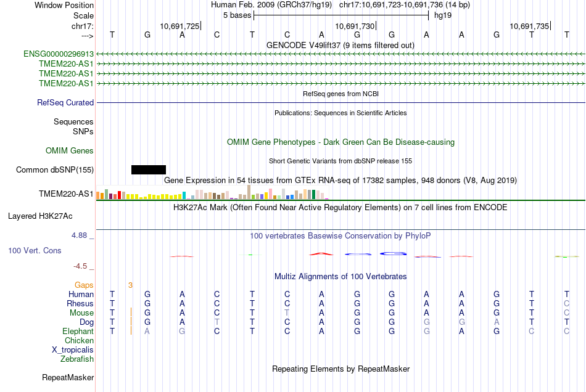
Task: Open Gene Expression in 54 tissues title
Action: [340, 181]
